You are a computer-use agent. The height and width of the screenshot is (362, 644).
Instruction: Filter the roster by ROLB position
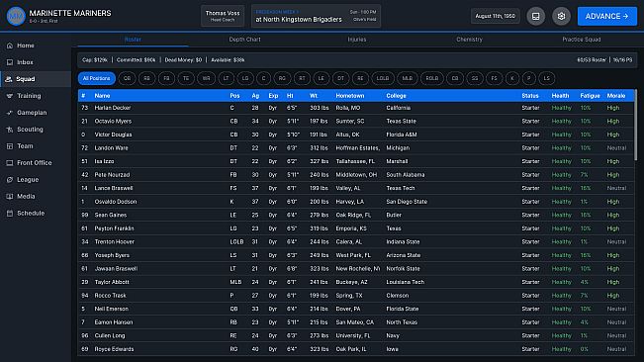point(432,78)
